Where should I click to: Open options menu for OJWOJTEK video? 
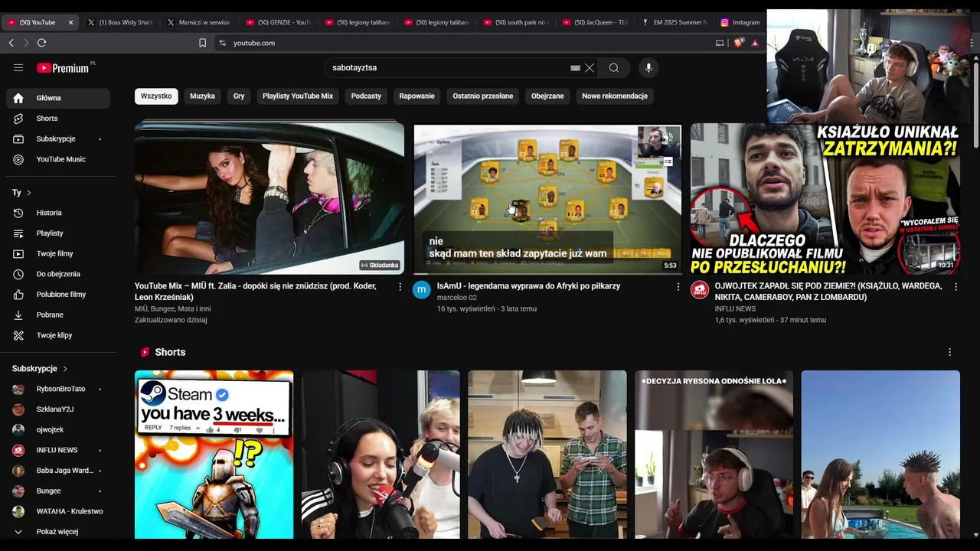click(955, 286)
